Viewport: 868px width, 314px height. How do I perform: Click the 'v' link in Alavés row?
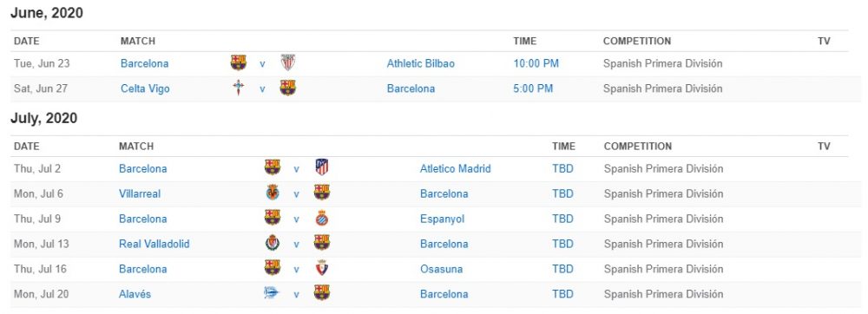pyautogui.click(x=296, y=295)
